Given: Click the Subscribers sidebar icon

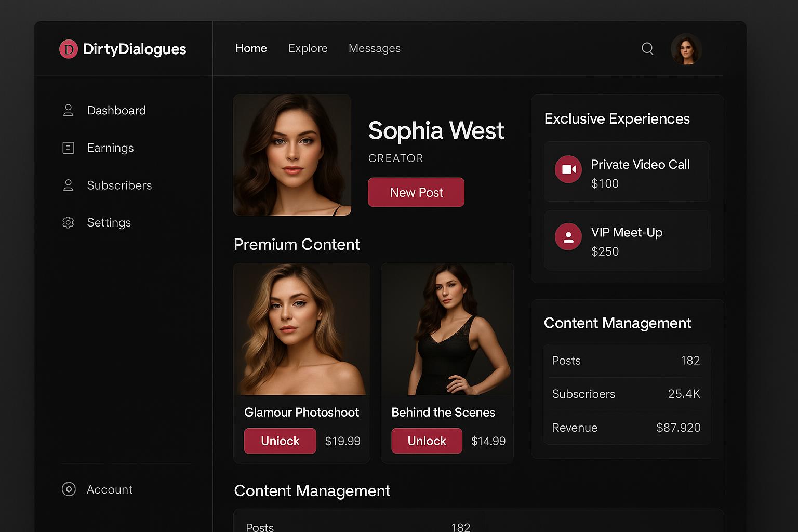Looking at the screenshot, I should click(x=68, y=185).
